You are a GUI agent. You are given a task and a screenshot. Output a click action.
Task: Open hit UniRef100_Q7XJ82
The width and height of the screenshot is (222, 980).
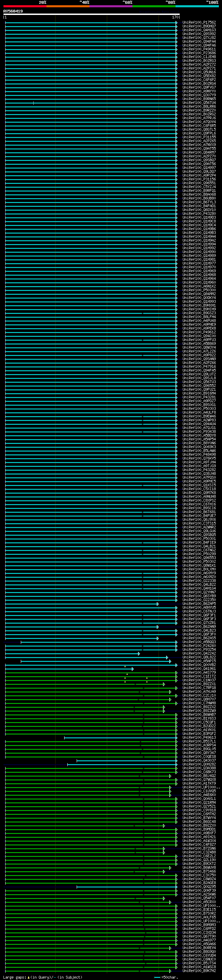199,38
